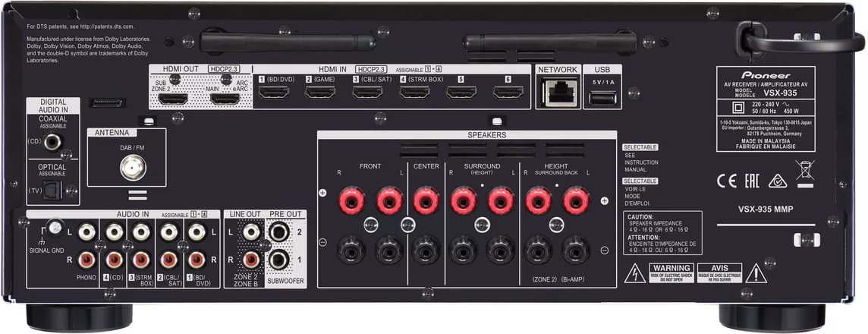This screenshot has height=334, width=868.
Task: Click SUBWOOFER PRE OUT jack 1
Action: pyautogui.click(x=279, y=260)
